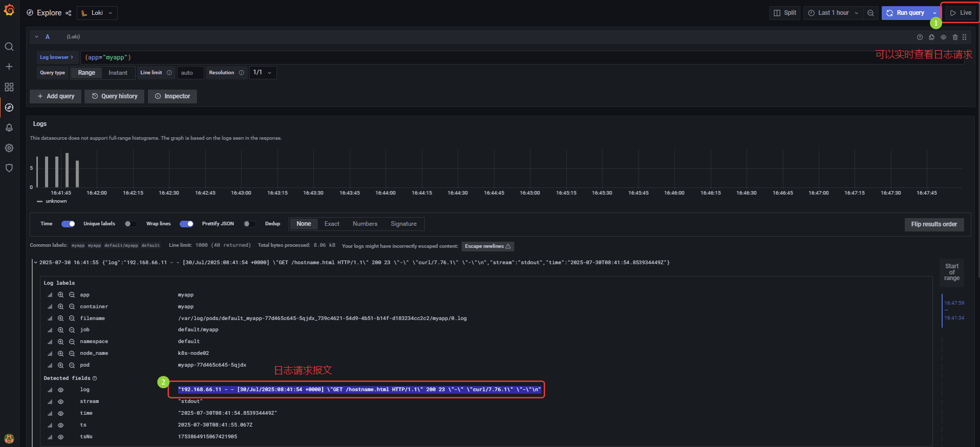
Task: Open the sidebar Search icon
Action: (9, 47)
